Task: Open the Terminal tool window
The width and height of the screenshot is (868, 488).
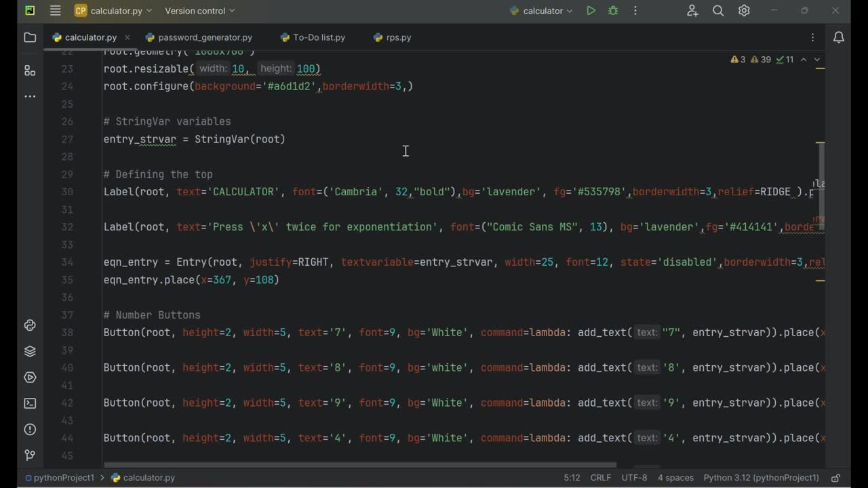Action: coord(30,403)
